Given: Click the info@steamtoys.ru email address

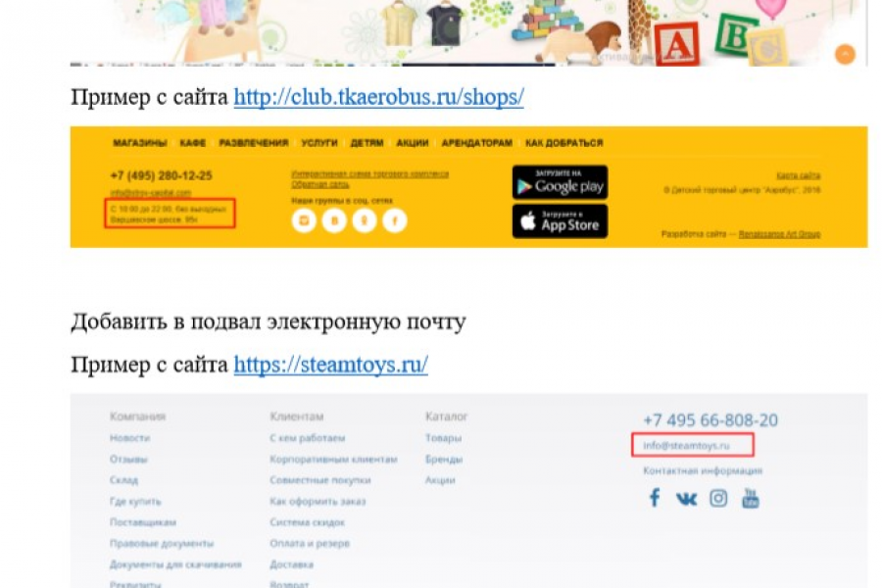Looking at the screenshot, I should point(686,445).
